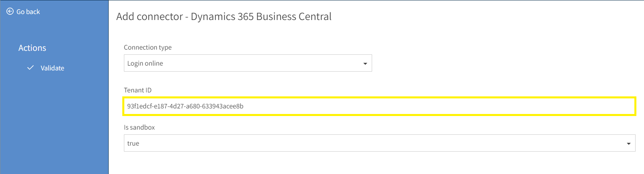Click the Go back link text

pos(28,12)
